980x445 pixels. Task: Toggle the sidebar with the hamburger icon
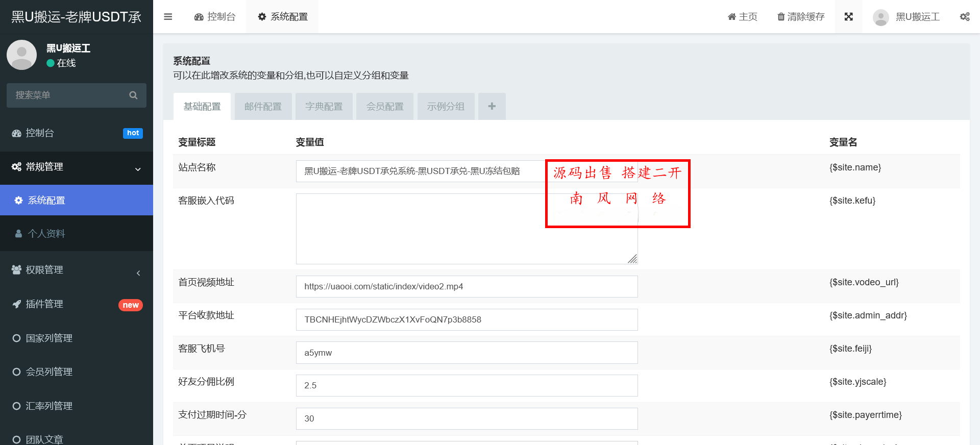tap(168, 17)
